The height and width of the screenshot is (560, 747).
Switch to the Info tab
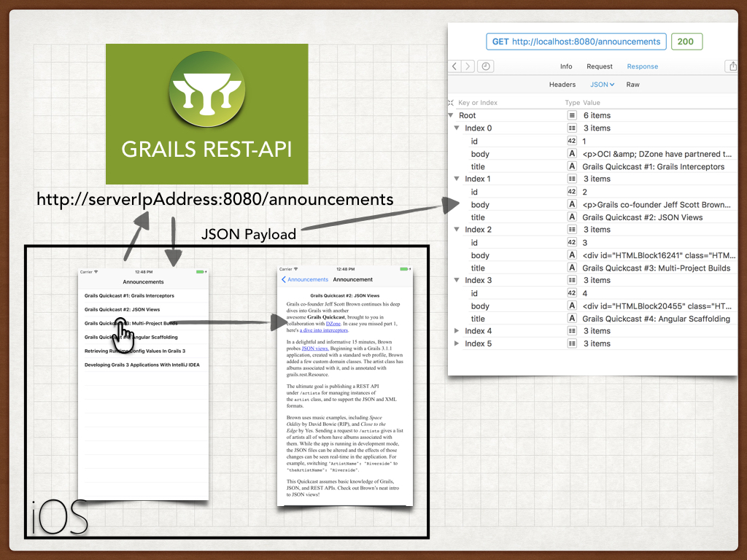(566, 66)
